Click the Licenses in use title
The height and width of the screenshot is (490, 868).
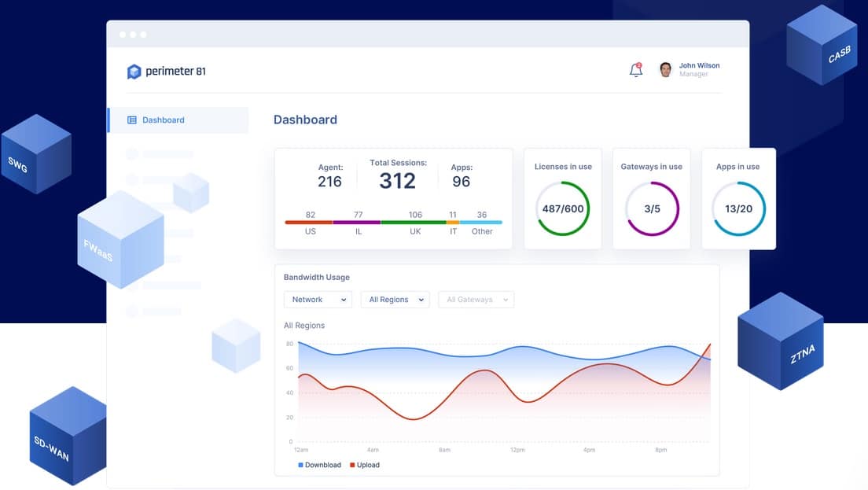[563, 167]
